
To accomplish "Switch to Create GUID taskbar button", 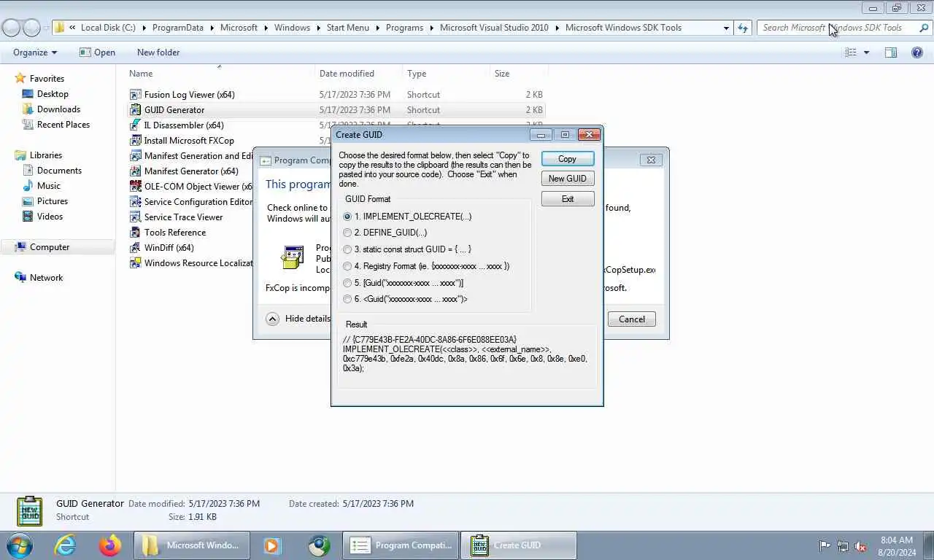I will 519,545.
